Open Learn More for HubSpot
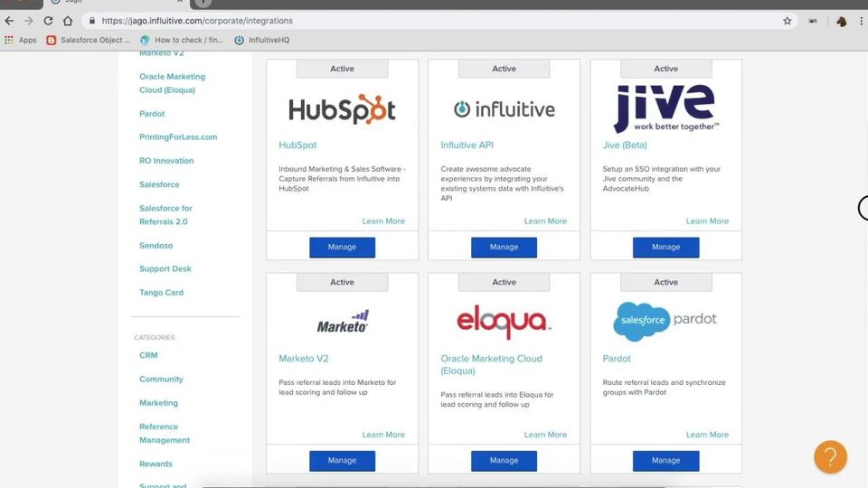The width and height of the screenshot is (868, 488). [383, 221]
